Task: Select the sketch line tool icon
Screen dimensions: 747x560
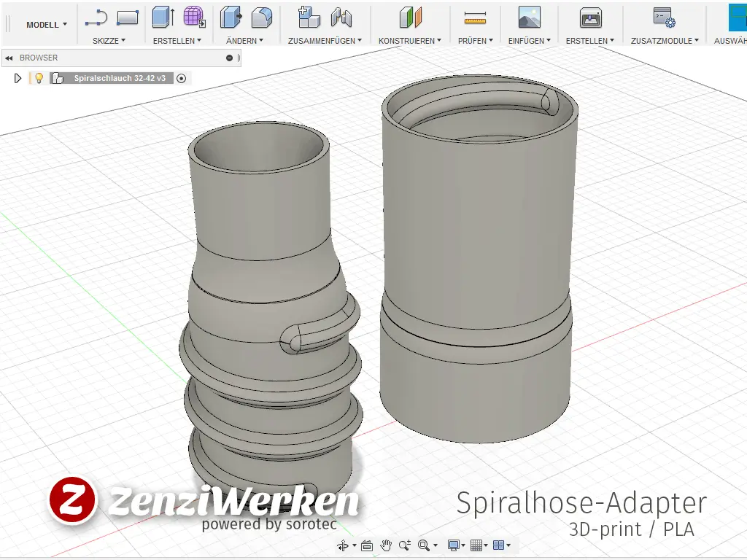Action: click(96, 17)
